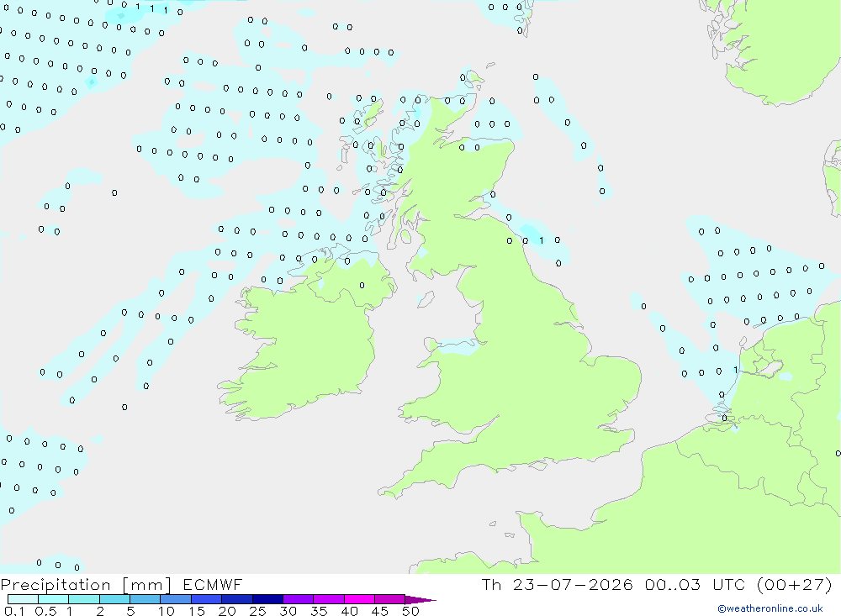Click the '00..03 UTC' time range
This screenshot has height=616, width=841.
pos(695,585)
